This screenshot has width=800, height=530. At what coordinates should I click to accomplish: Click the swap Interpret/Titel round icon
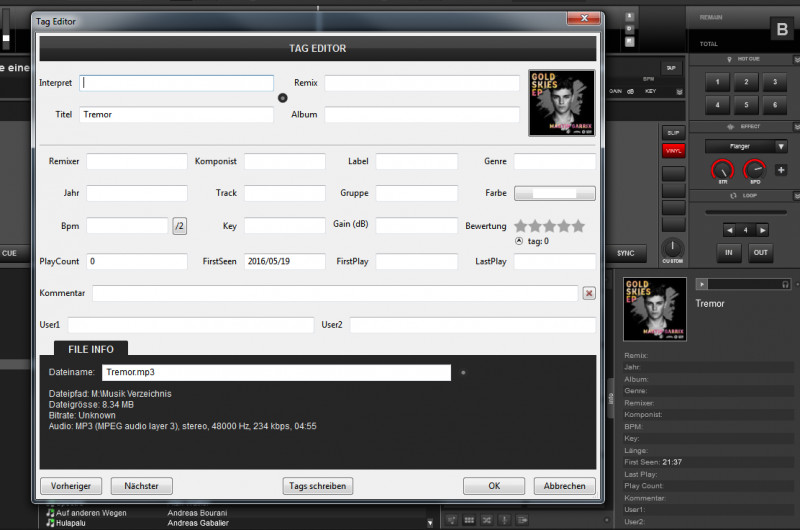(x=282, y=98)
